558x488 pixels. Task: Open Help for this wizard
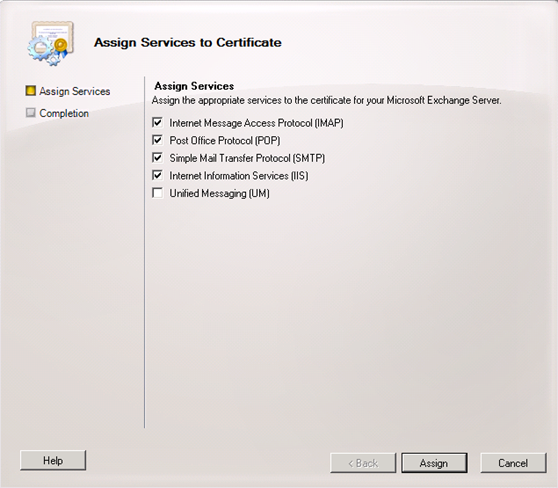click(53, 460)
